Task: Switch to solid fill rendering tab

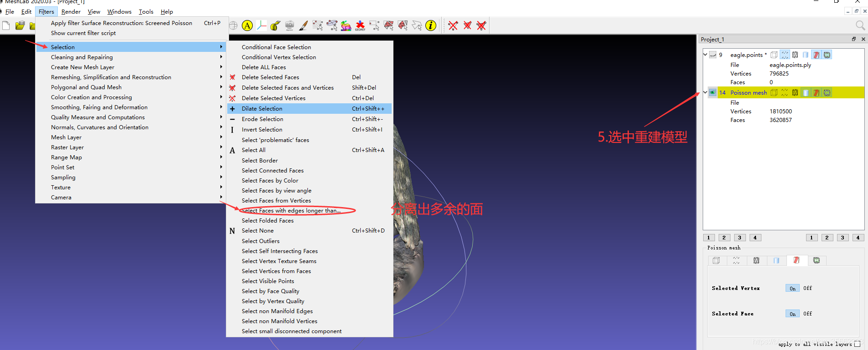Action: click(776, 260)
